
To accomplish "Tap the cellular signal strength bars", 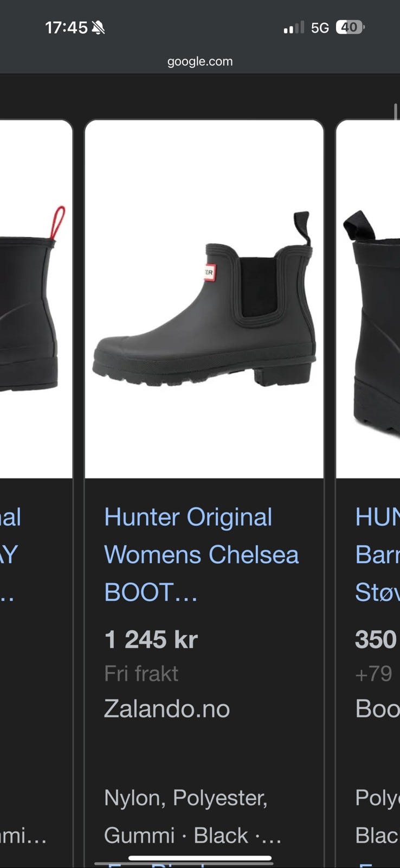I will [294, 28].
